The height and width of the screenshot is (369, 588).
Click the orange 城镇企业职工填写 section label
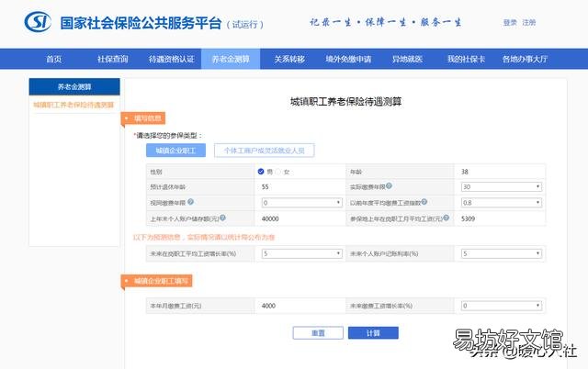coord(157,281)
